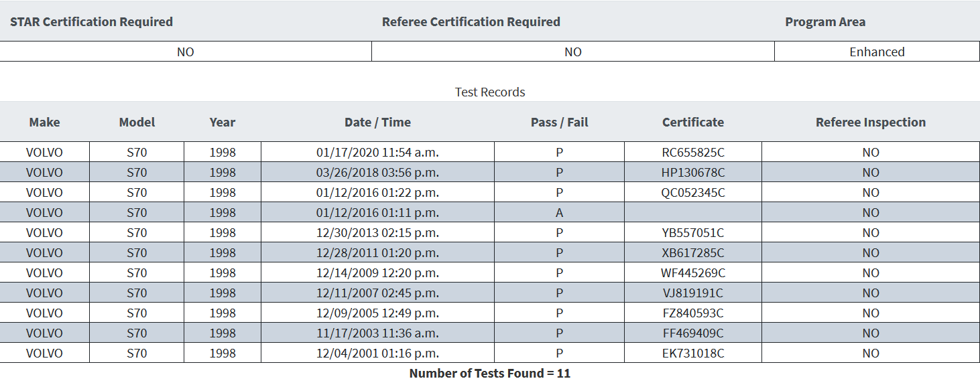Click the Certificate column header
980x391 pixels.
692,122
